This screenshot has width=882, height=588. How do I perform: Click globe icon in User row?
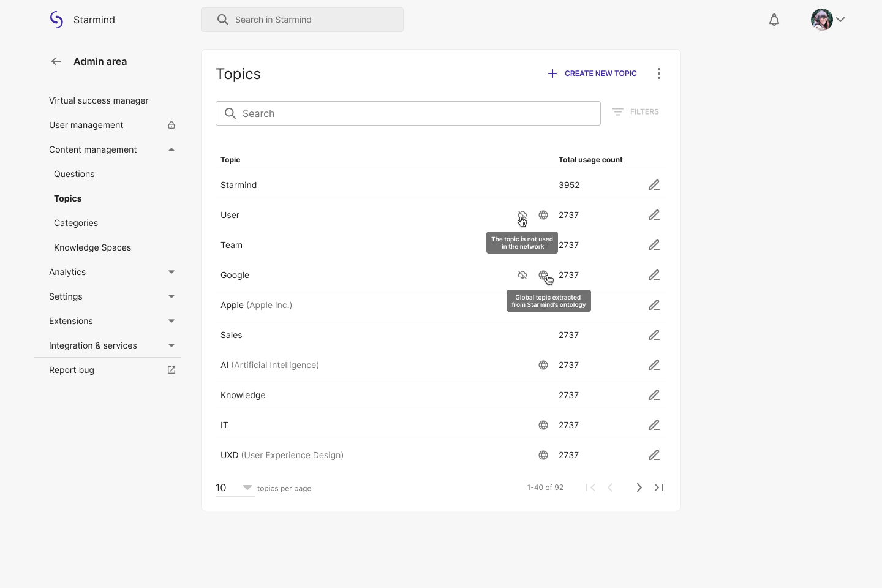coord(543,215)
